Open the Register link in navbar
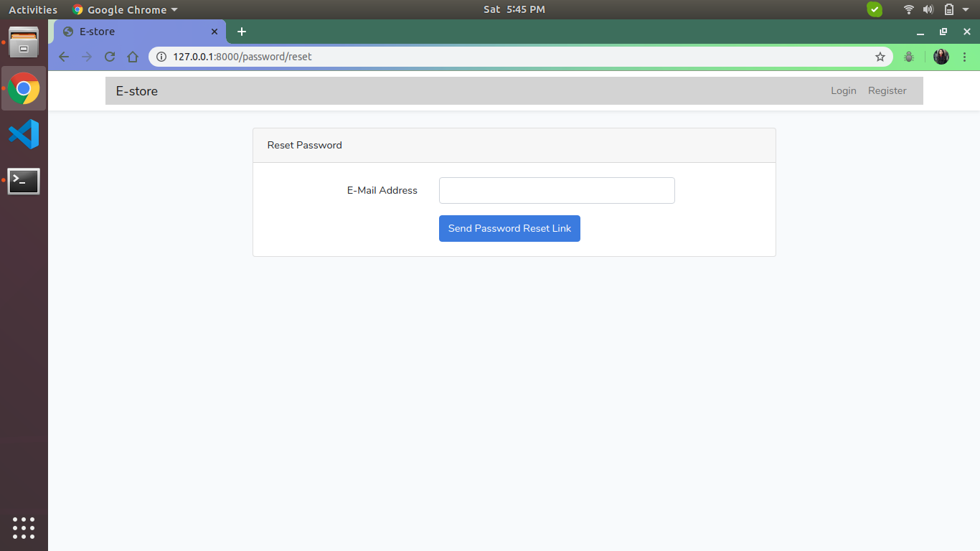Image resolution: width=980 pixels, height=551 pixels. 887,90
